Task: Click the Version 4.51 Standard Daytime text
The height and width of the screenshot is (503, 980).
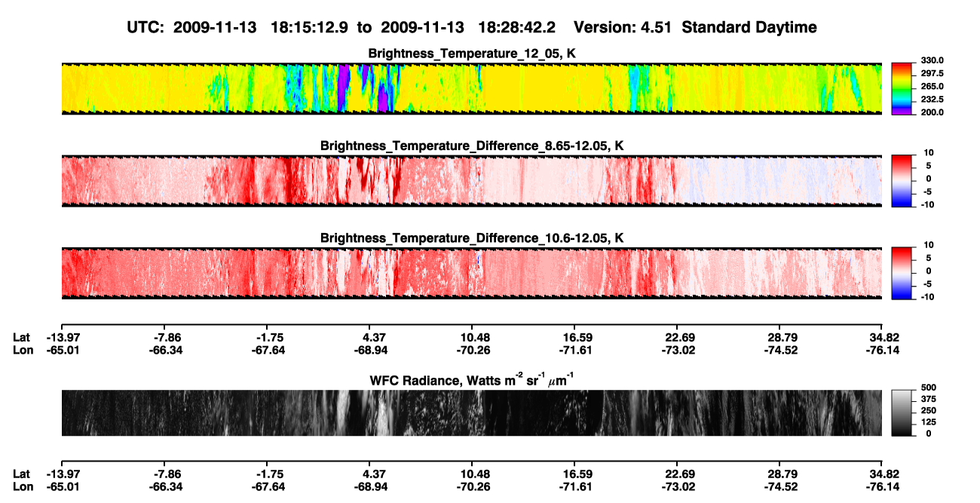Action: click(695, 28)
